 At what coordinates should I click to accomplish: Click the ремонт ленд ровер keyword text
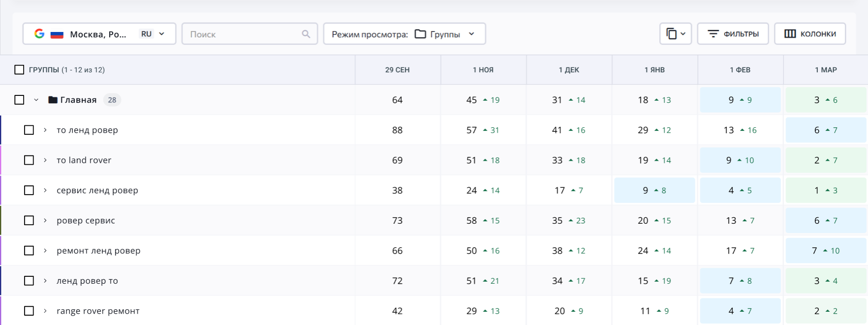98,251
